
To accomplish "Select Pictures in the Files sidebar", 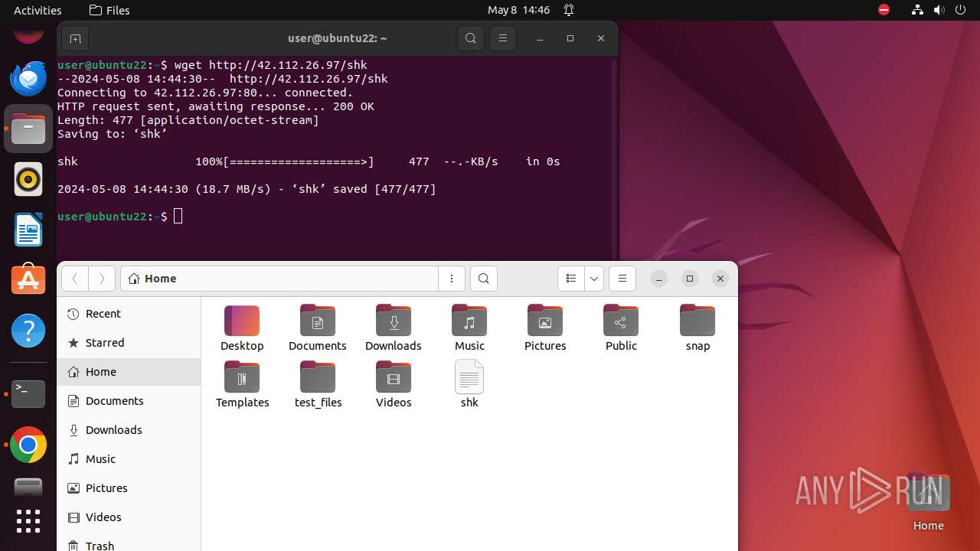I will (129, 488).
